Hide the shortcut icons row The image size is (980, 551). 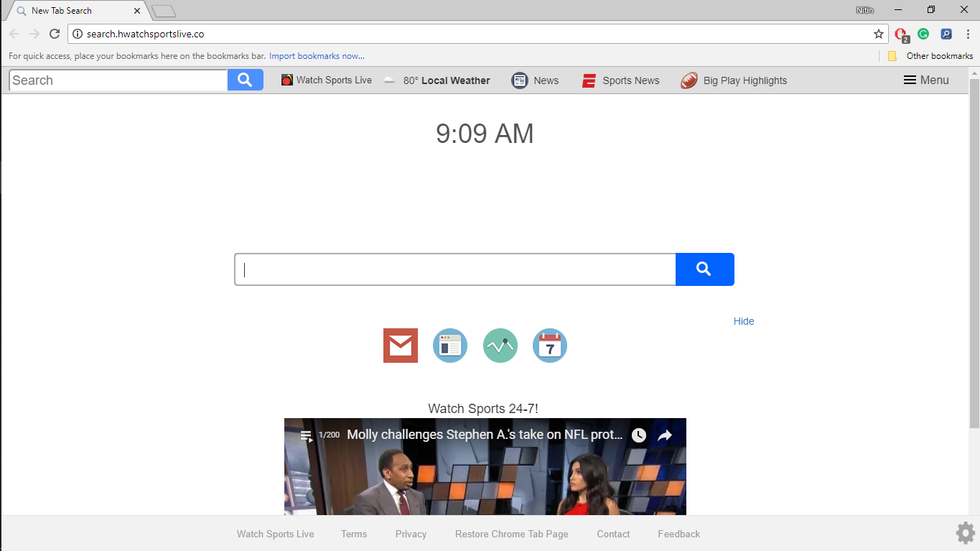[x=743, y=321]
